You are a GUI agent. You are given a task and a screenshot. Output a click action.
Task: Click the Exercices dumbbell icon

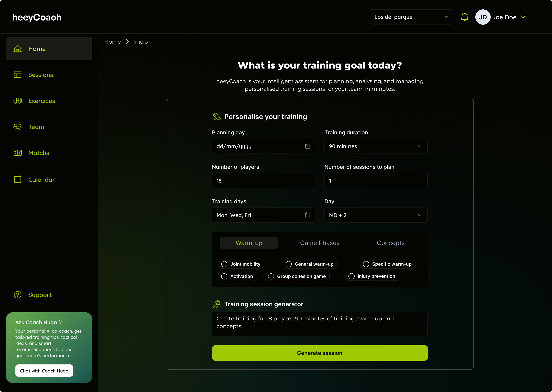coord(18,101)
